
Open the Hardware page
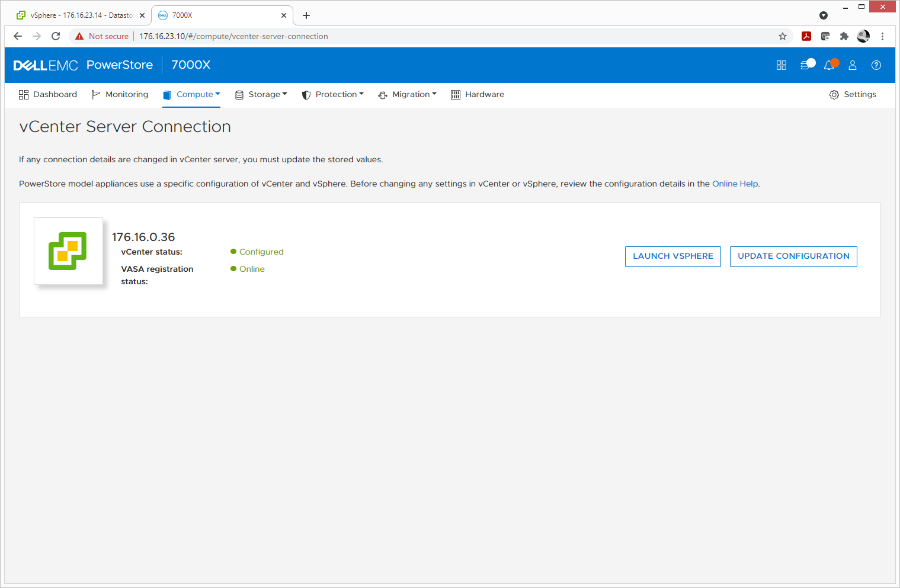[x=478, y=95]
